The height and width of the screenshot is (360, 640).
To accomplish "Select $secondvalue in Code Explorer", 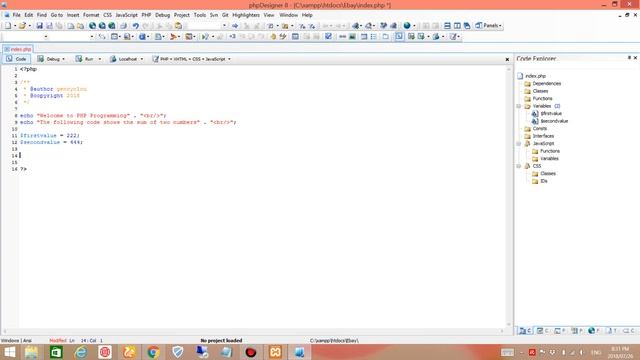I will [554, 121].
